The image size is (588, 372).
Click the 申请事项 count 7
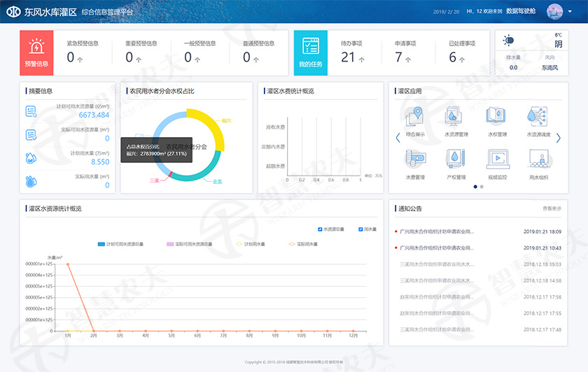(398, 57)
